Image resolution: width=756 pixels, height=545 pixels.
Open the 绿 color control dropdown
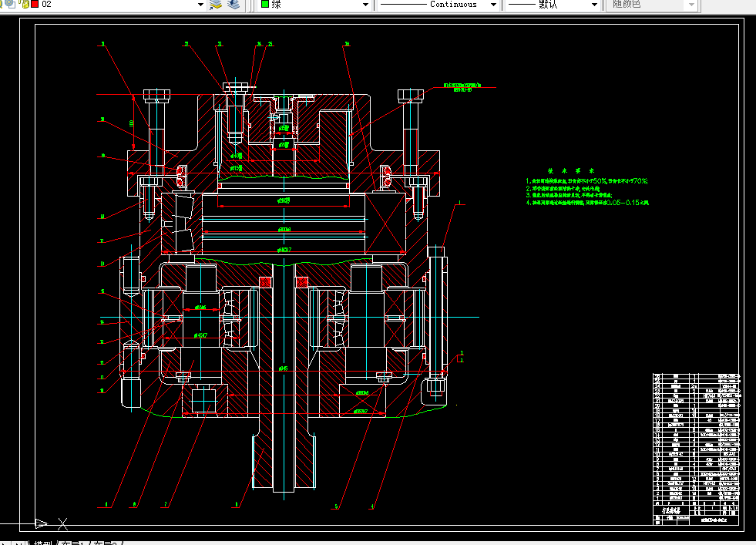coord(365,5)
